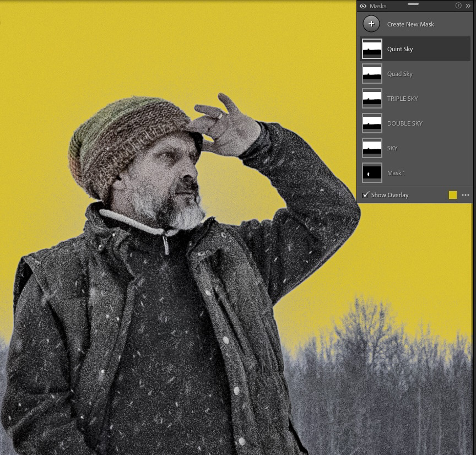Screen dimensions: 476x455
Task: Select the Quad Sky mask thumbnail
Action: click(372, 74)
